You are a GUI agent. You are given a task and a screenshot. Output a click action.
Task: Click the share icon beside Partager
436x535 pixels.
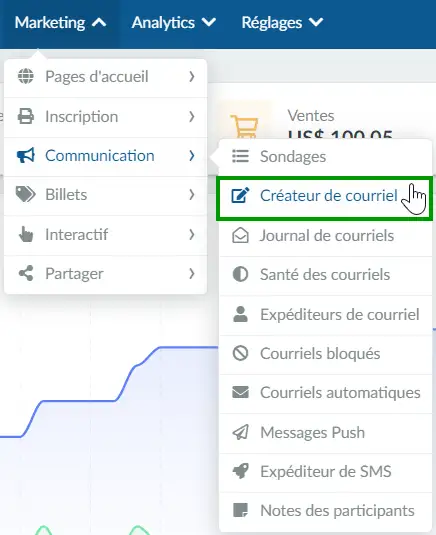pos(26,273)
